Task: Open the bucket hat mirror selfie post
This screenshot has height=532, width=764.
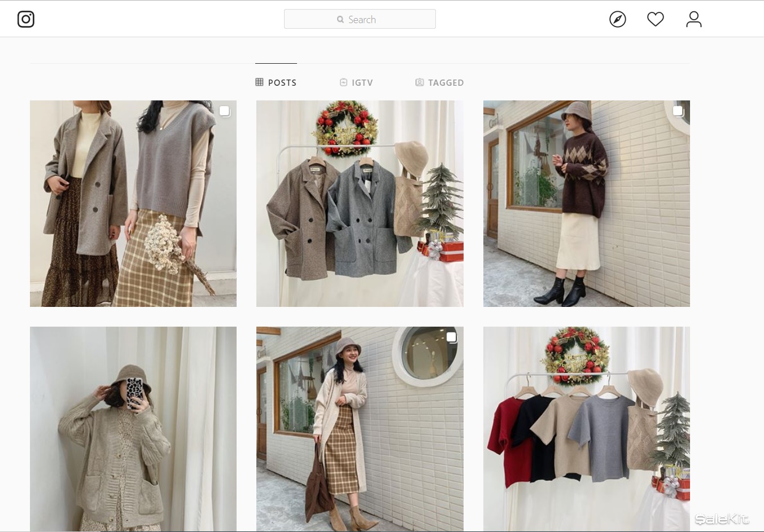Action: [133, 429]
